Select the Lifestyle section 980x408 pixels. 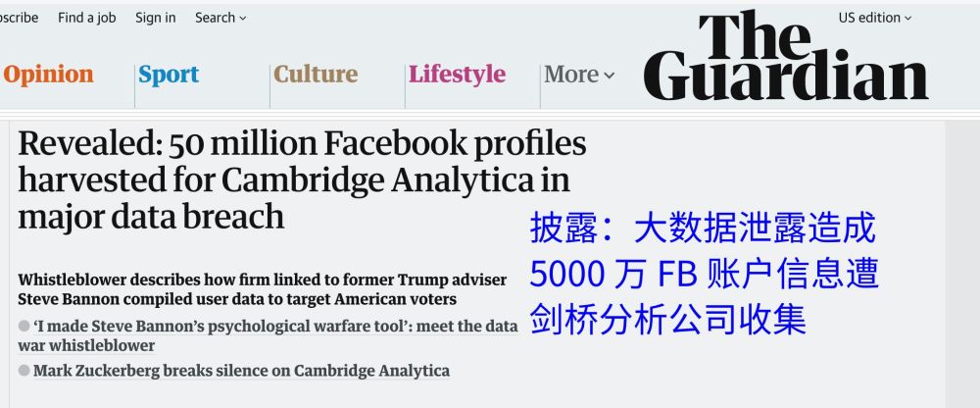(x=458, y=75)
